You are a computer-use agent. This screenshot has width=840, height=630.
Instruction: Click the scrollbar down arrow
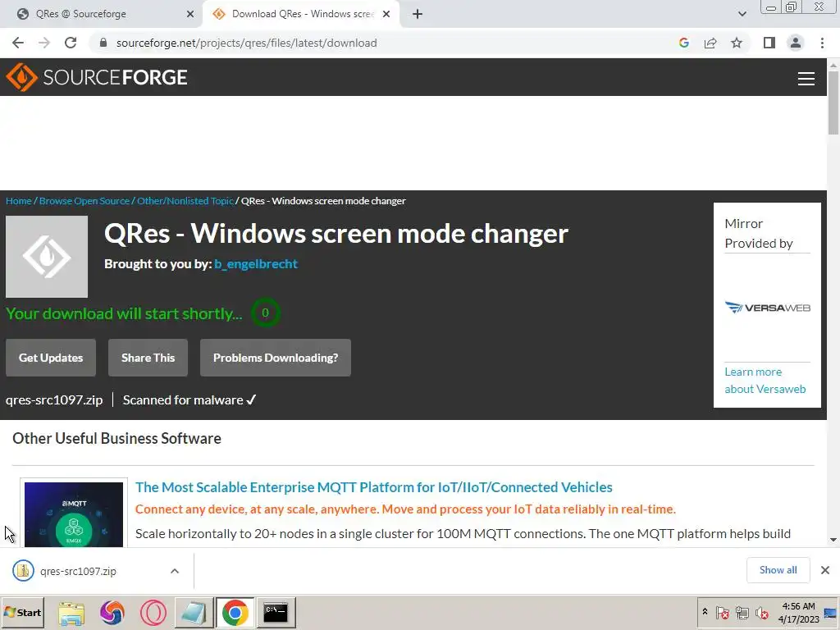pyautogui.click(x=833, y=540)
